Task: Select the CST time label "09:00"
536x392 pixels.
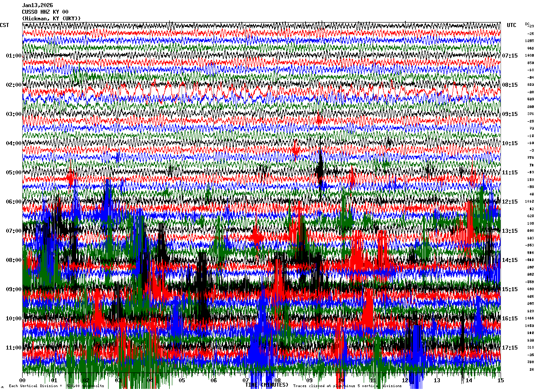Action: (x=14, y=289)
